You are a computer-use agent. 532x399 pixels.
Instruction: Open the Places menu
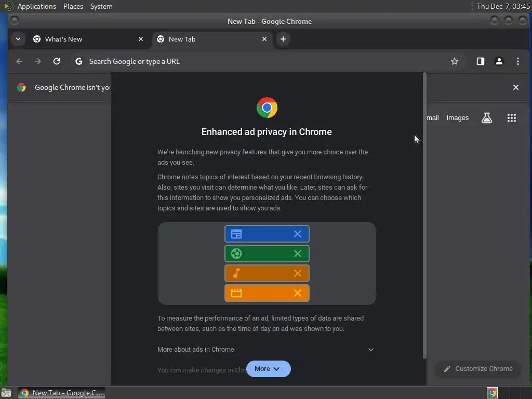tap(73, 6)
